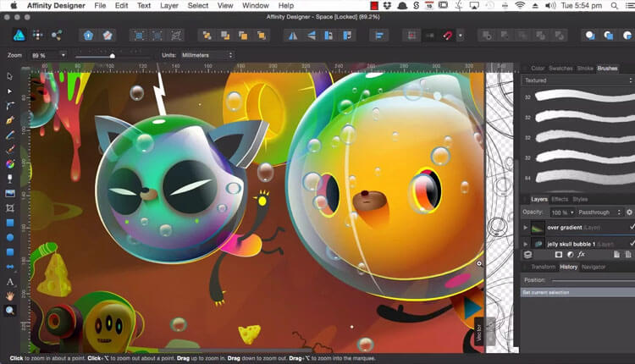The image size is (635, 364).
Task: Click the Wi-Fi status menu bar icon
Action: tap(520, 6)
